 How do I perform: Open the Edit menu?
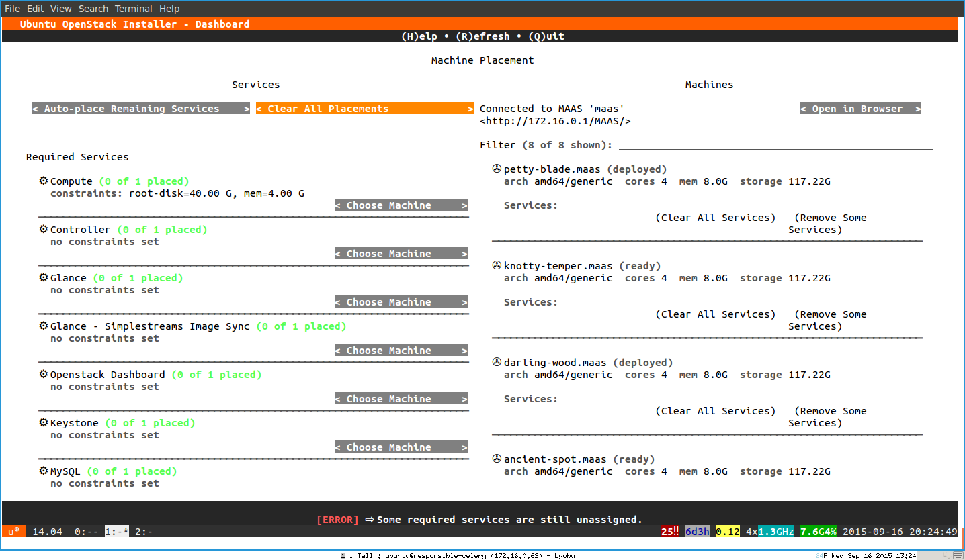coord(35,9)
